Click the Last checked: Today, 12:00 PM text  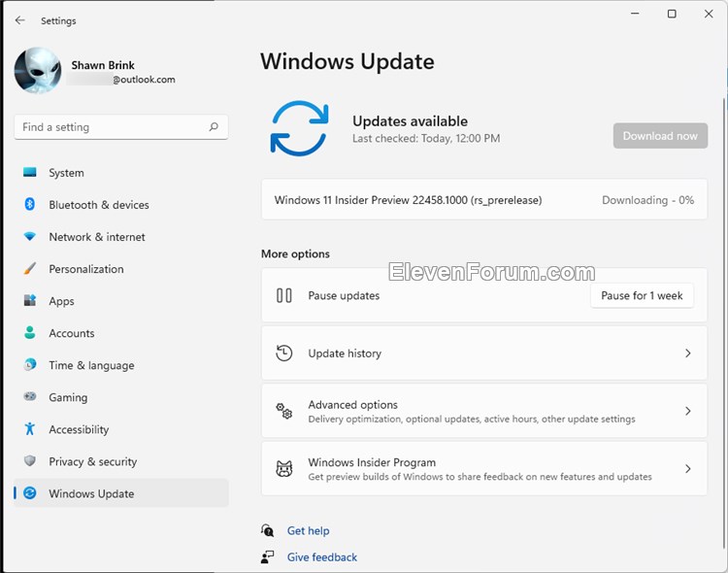click(426, 139)
